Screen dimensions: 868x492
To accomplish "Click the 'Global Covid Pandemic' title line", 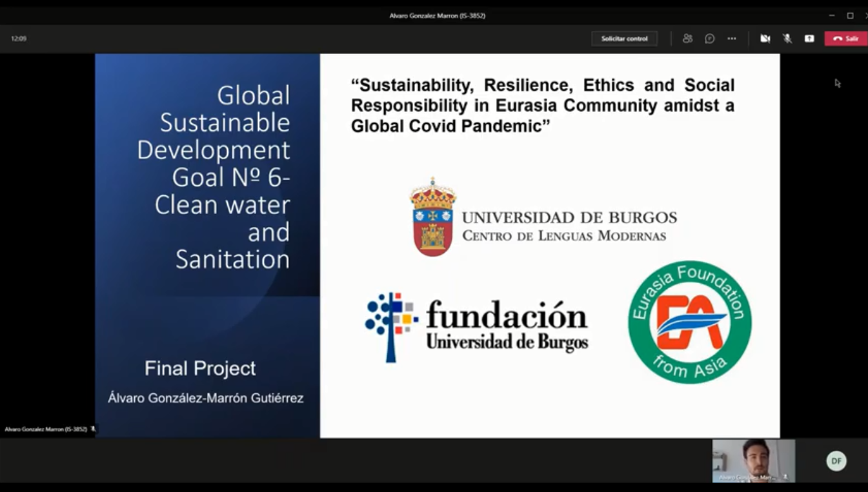I will pos(450,126).
